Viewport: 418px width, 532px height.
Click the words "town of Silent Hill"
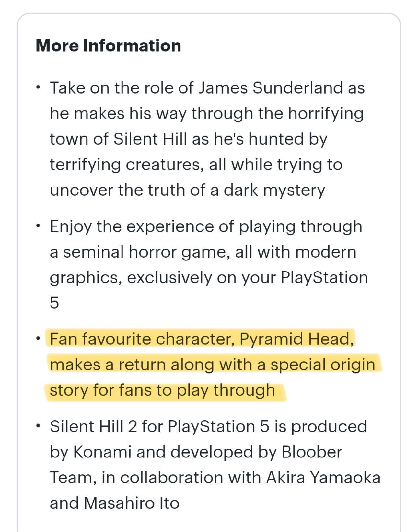pyautogui.click(x=118, y=139)
